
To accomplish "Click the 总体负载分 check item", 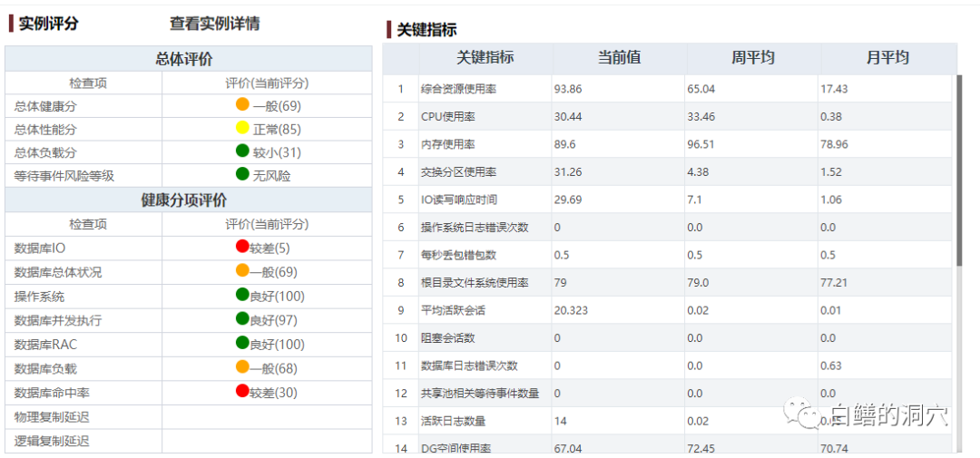I will 45,153.
